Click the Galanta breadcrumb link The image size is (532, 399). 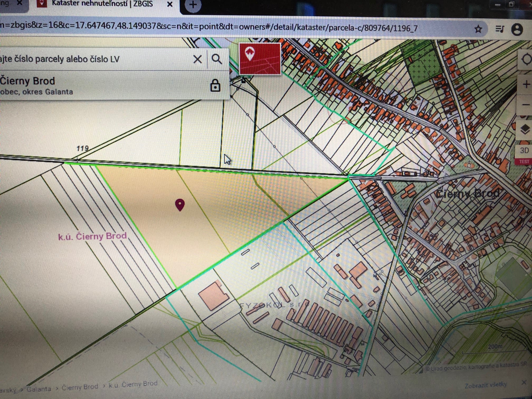tap(39, 389)
